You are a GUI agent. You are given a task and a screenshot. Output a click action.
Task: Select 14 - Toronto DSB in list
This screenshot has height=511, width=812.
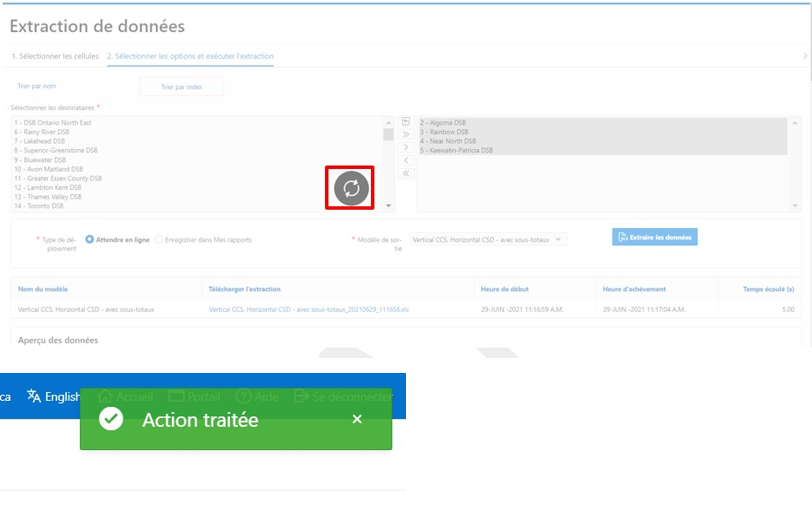pos(39,206)
